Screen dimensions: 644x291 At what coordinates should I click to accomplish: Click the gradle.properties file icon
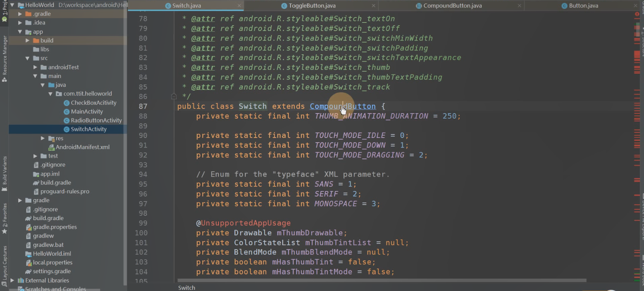pyautogui.click(x=28, y=227)
